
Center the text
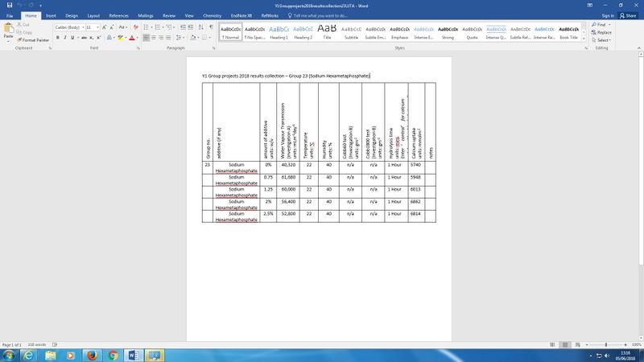(154, 37)
